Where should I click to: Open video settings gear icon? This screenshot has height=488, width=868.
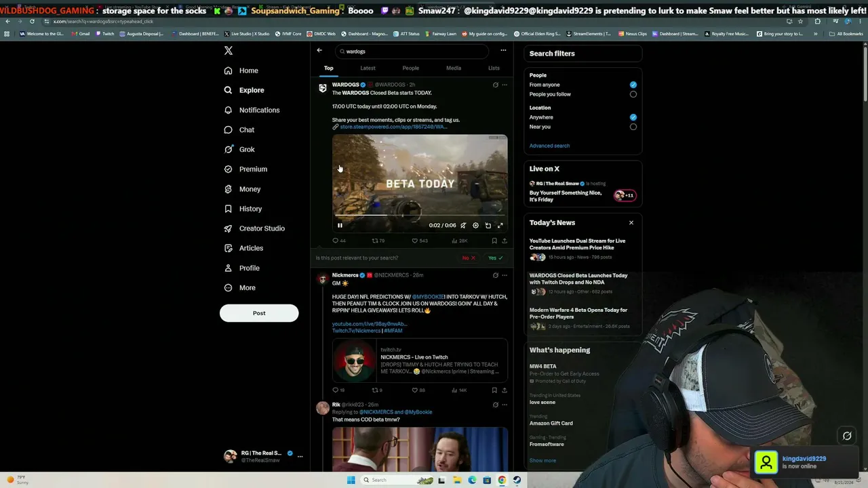point(475,226)
